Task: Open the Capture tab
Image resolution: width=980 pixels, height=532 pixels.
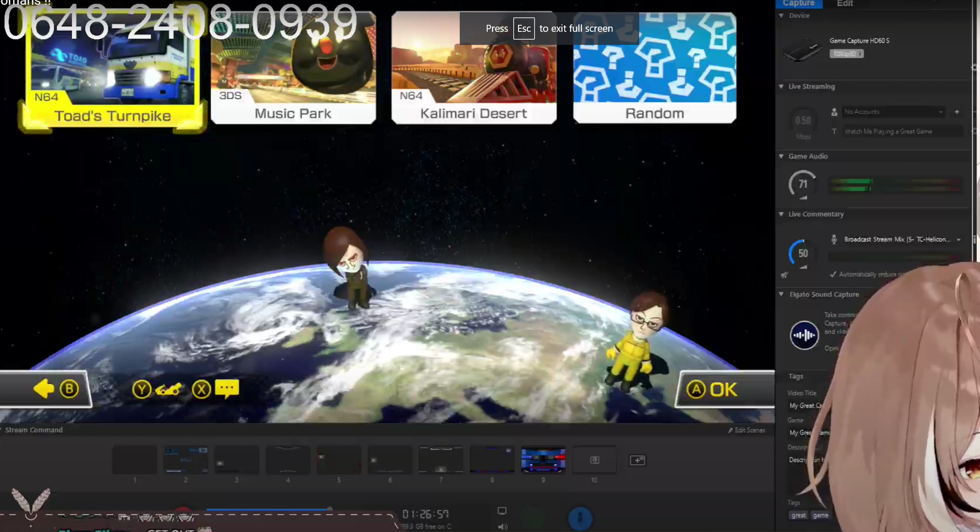Action: pos(798,3)
